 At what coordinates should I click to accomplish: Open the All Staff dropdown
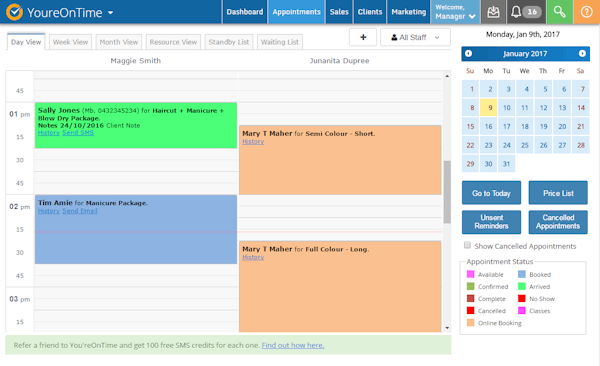coord(415,37)
